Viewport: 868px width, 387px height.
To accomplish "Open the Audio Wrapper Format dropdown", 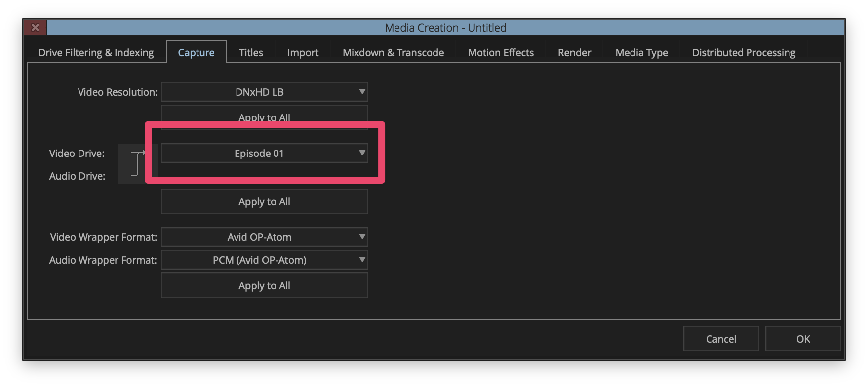I will coord(264,260).
